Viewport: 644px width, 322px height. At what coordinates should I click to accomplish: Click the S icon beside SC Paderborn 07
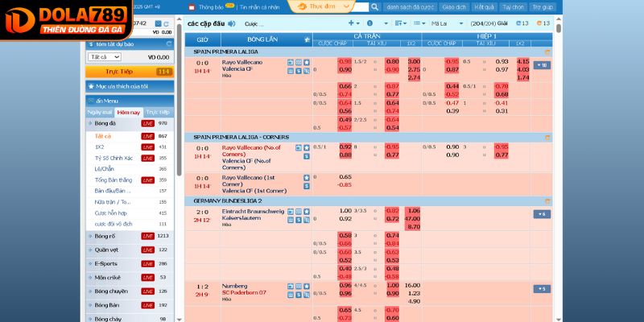pyautogui.click(x=299, y=295)
